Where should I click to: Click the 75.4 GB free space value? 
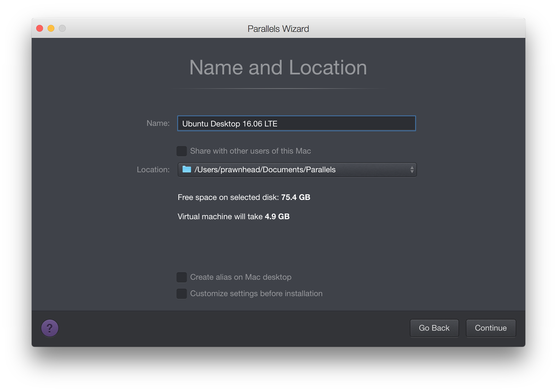coord(296,197)
